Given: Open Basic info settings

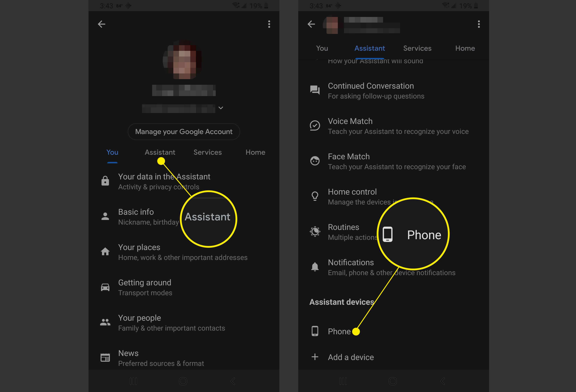Looking at the screenshot, I should (184, 217).
